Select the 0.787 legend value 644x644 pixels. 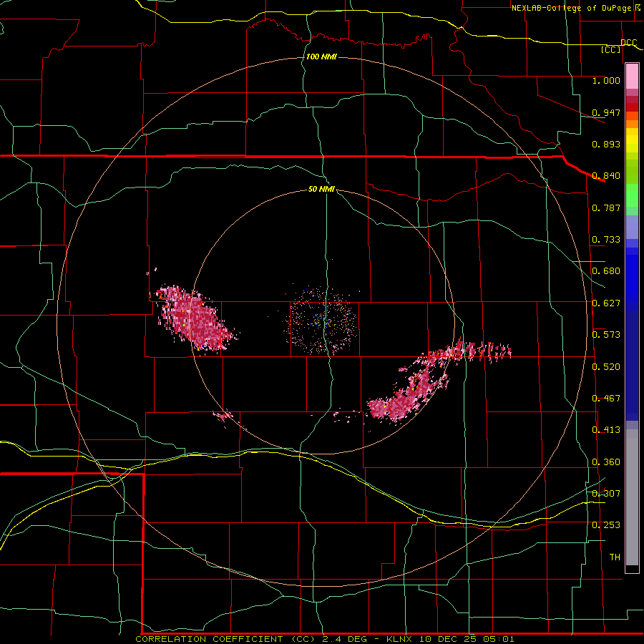click(x=606, y=208)
